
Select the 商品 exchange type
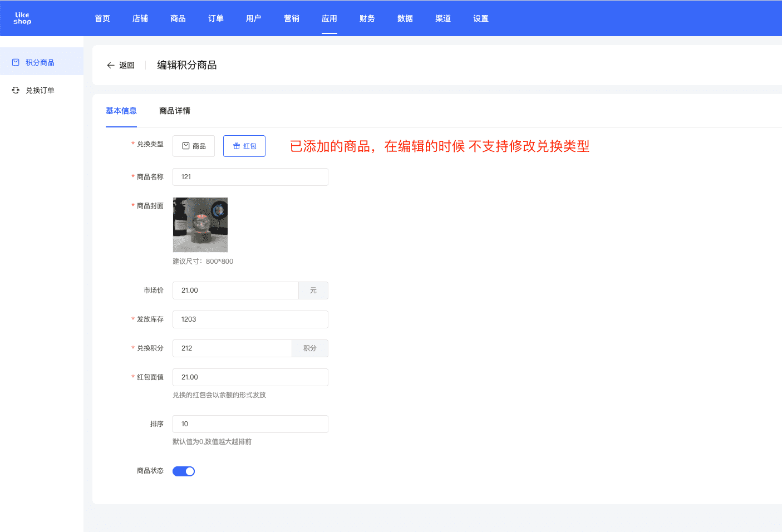(x=194, y=146)
